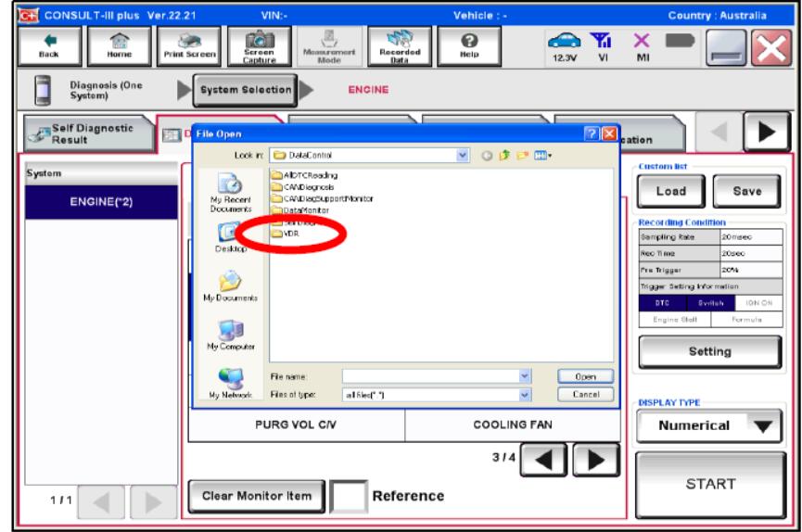This screenshot has width=802, height=532.
Task: Click system list previous page arrow
Action: [x=101, y=501]
